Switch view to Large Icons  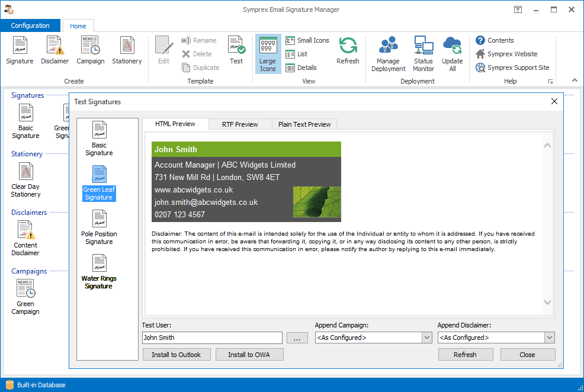coord(268,54)
